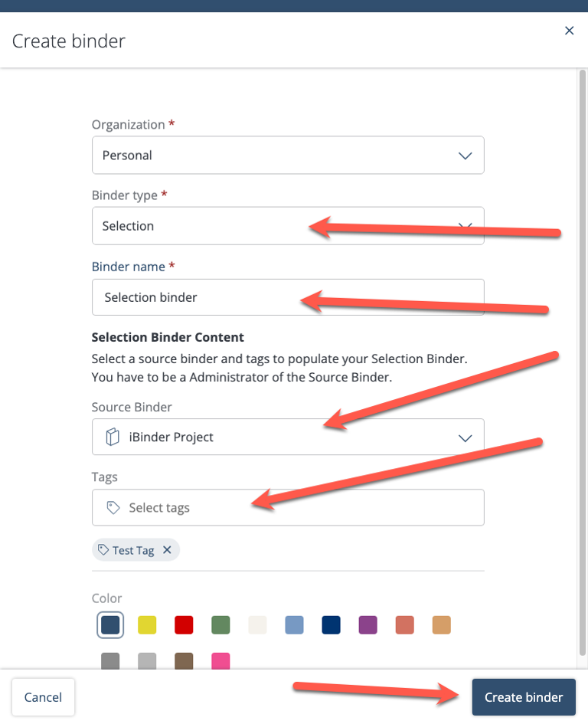Click the tag icon in Select tags field
This screenshot has height=724, width=588.
pos(113,508)
